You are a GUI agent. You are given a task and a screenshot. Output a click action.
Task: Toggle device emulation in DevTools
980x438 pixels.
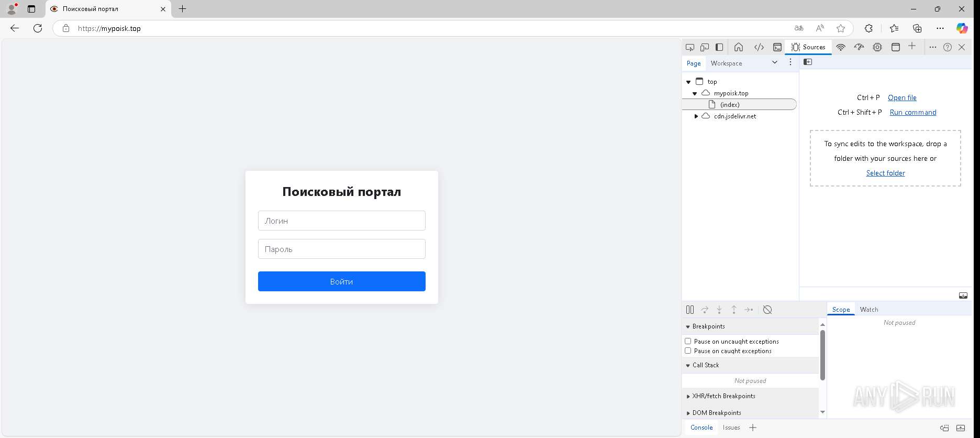705,47
